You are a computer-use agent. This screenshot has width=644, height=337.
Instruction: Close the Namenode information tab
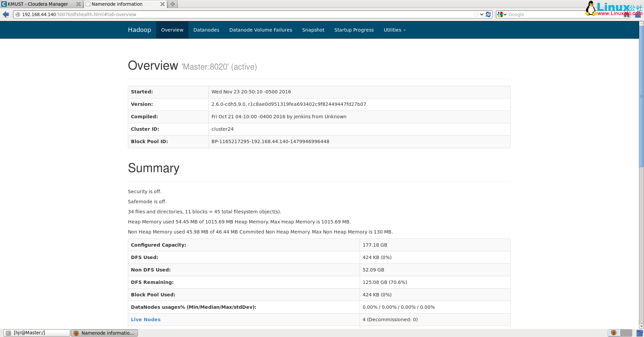coord(163,4)
